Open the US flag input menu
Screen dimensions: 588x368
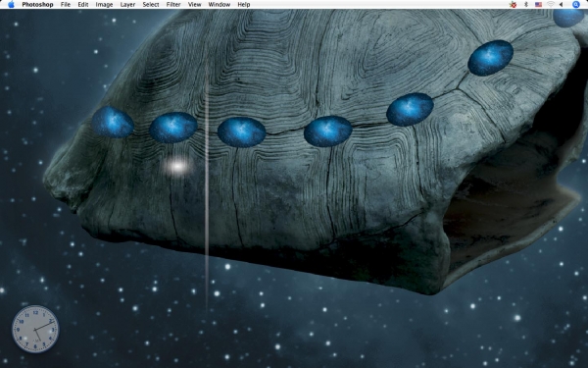(538, 5)
